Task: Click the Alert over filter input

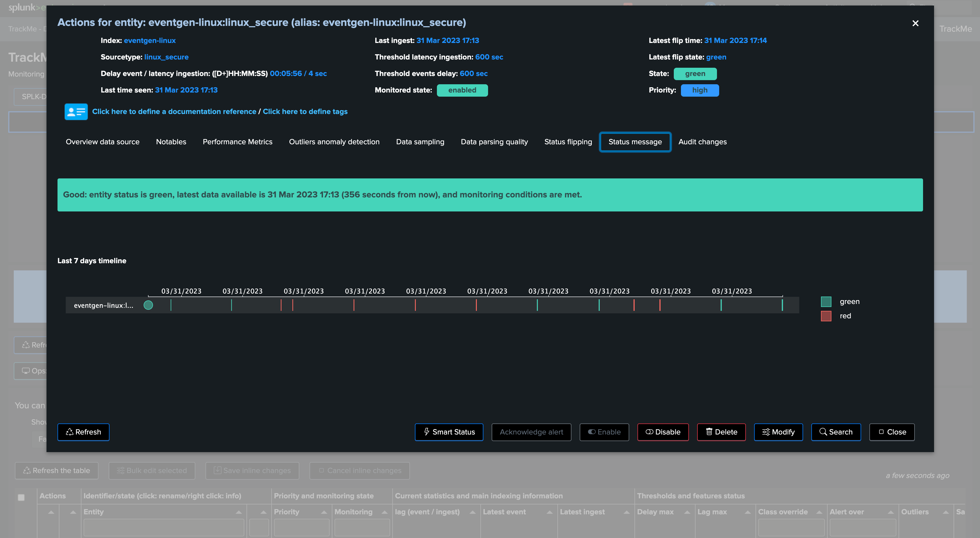Action: (863, 528)
